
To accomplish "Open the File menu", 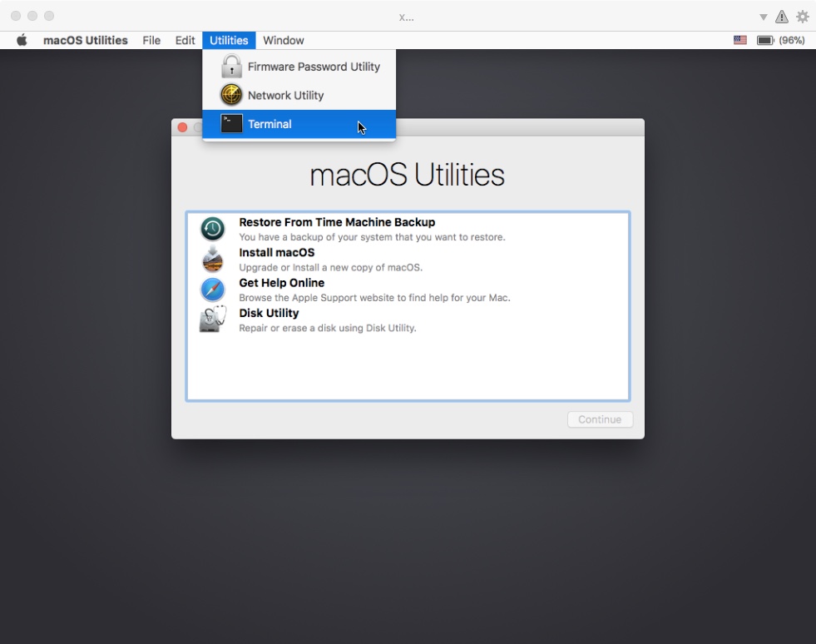I will pos(151,40).
